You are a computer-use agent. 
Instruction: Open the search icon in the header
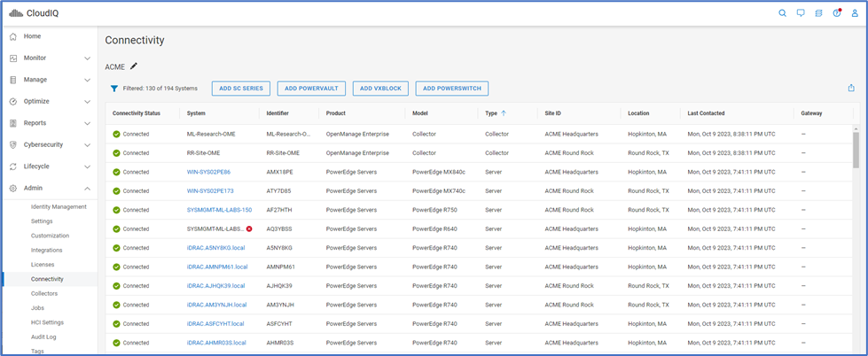(x=782, y=14)
